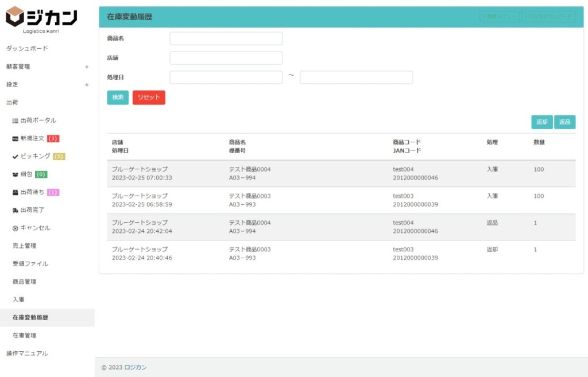The height and width of the screenshot is (377, 588).
Task: Click the 返品 button above the table
Action: coord(564,122)
